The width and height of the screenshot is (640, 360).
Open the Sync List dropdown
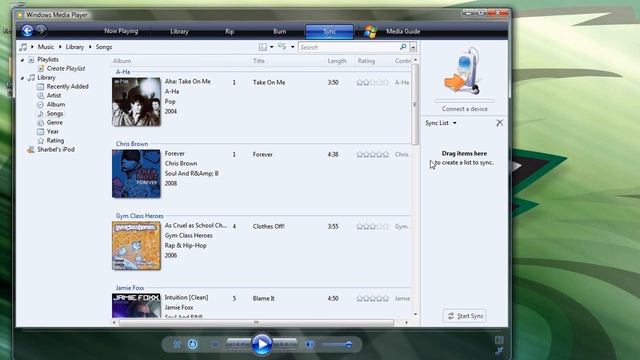pyautogui.click(x=441, y=123)
